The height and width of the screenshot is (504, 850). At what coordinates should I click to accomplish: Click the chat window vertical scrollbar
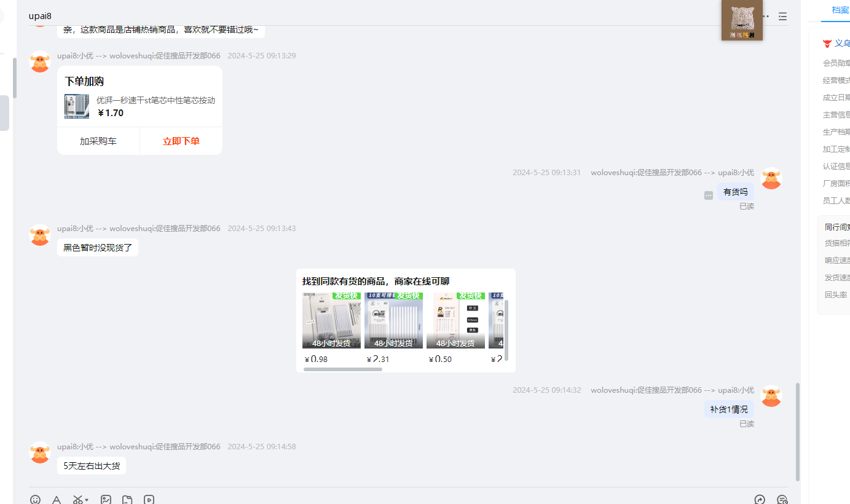798,430
